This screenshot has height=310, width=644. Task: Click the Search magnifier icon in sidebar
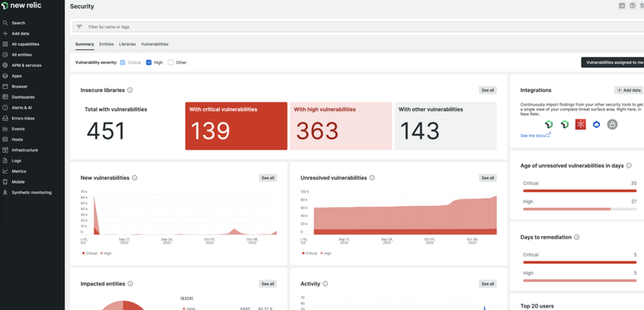(5, 23)
